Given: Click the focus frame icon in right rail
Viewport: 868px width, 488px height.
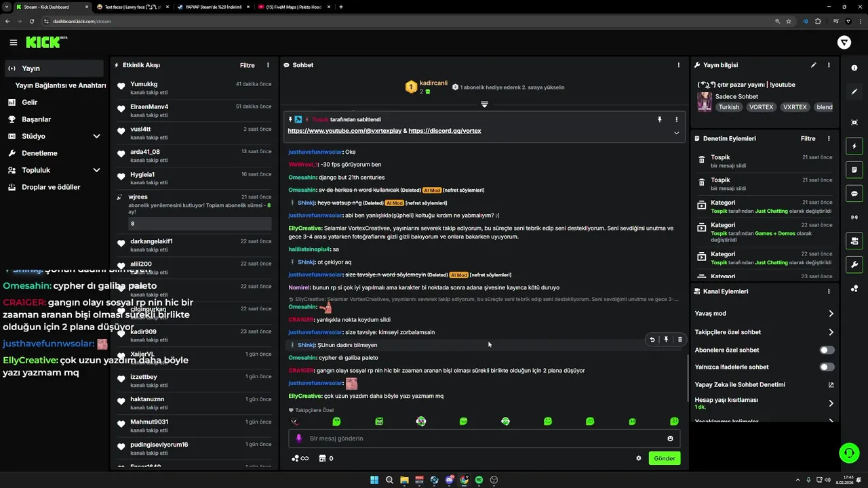Looking at the screenshot, I should click(854, 122).
